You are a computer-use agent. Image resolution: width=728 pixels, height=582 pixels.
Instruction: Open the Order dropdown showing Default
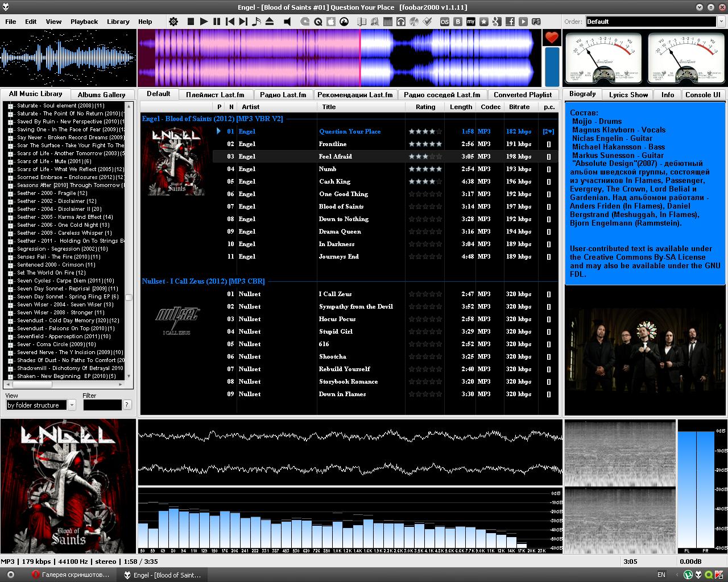click(651, 22)
